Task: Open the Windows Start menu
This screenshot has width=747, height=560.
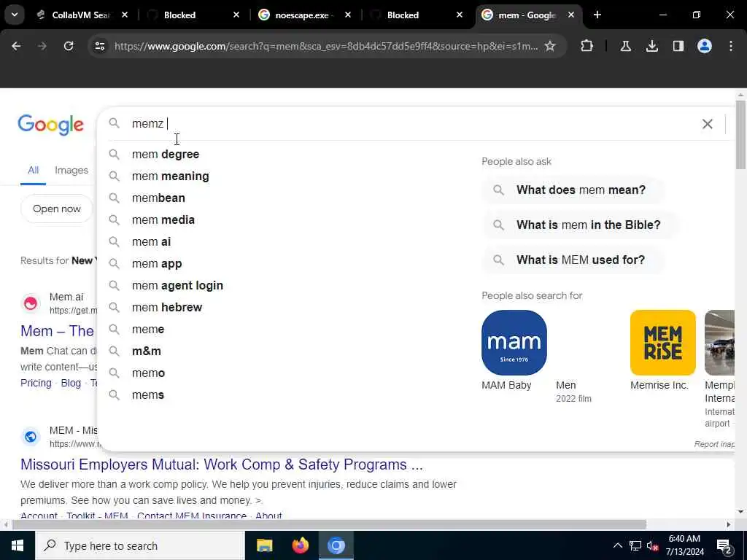Action: click(18, 545)
